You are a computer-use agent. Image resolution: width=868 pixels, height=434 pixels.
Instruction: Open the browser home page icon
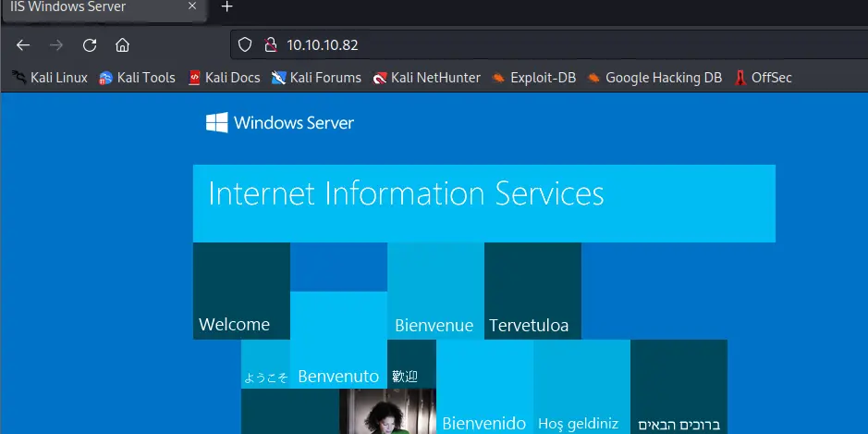coord(122,45)
